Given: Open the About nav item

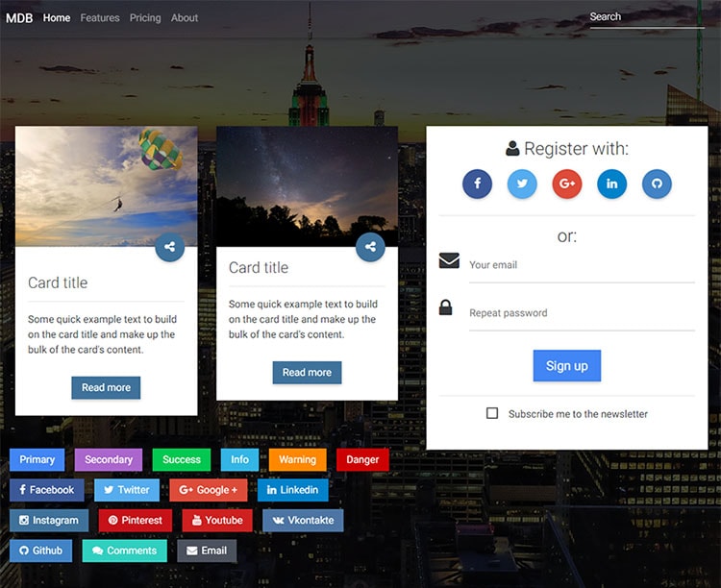Looking at the screenshot, I should click(x=185, y=17).
